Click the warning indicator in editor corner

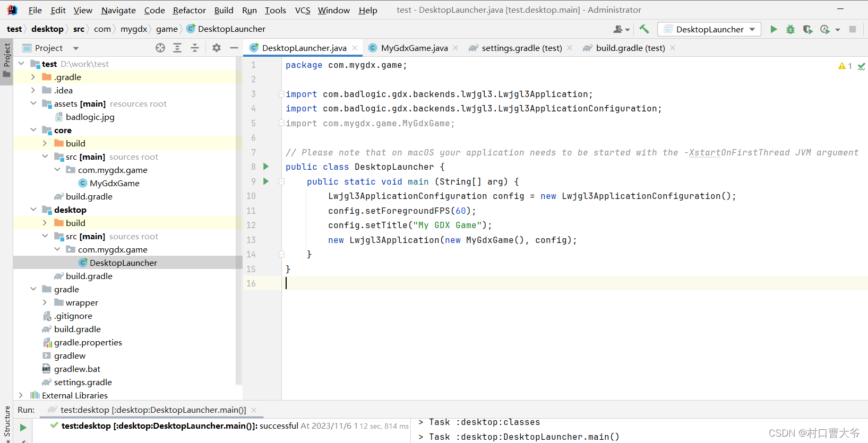845,66
